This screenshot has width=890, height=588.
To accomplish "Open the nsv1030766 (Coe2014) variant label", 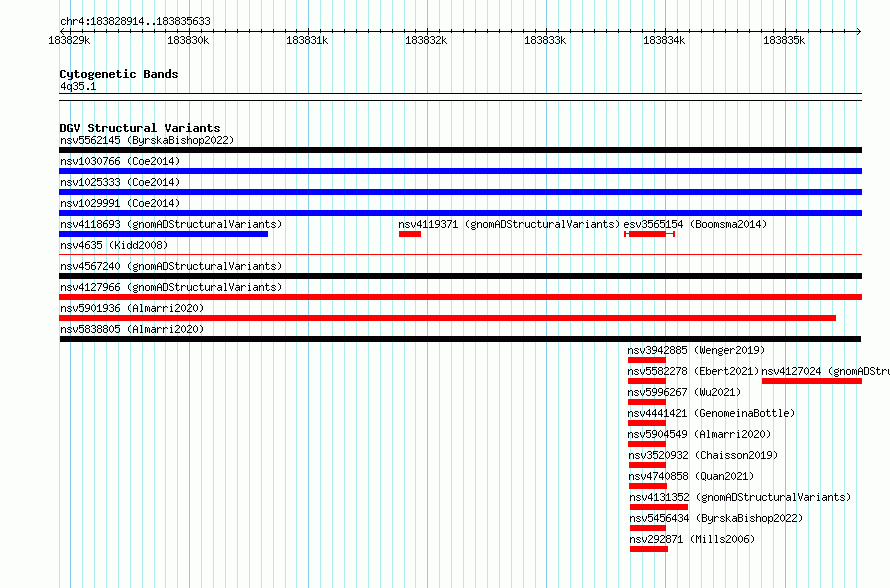I will click(x=120, y=161).
